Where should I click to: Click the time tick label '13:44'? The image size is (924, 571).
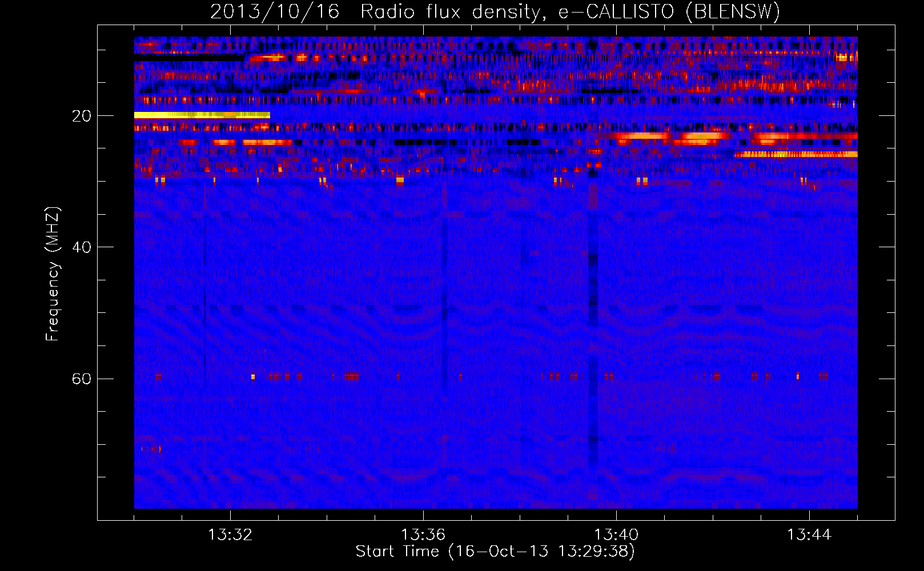[x=809, y=535]
